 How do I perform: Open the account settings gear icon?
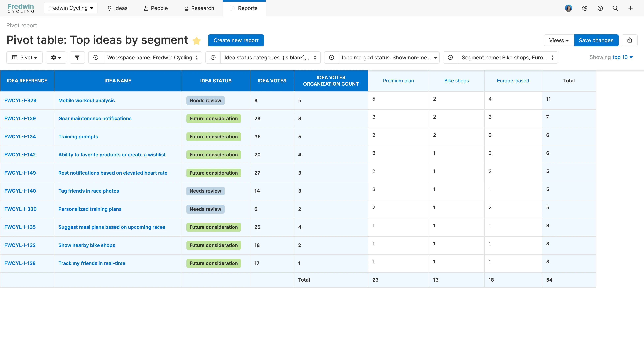[x=585, y=8]
